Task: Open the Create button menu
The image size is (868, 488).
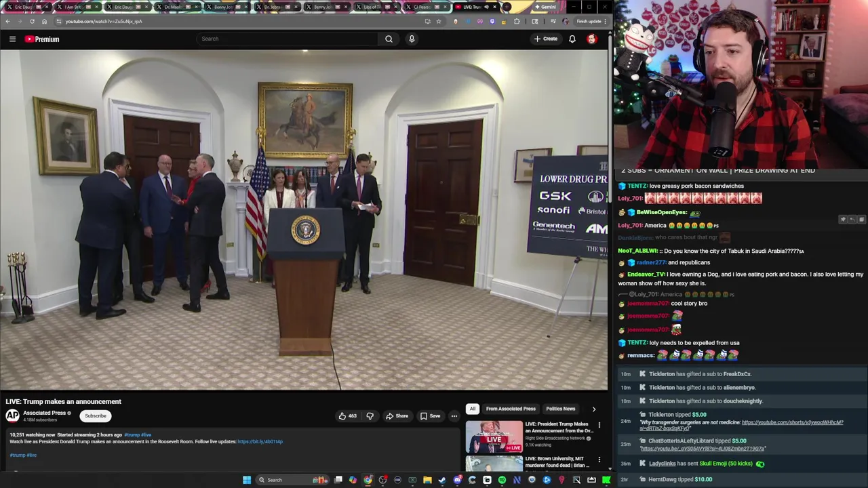Action: (545, 39)
